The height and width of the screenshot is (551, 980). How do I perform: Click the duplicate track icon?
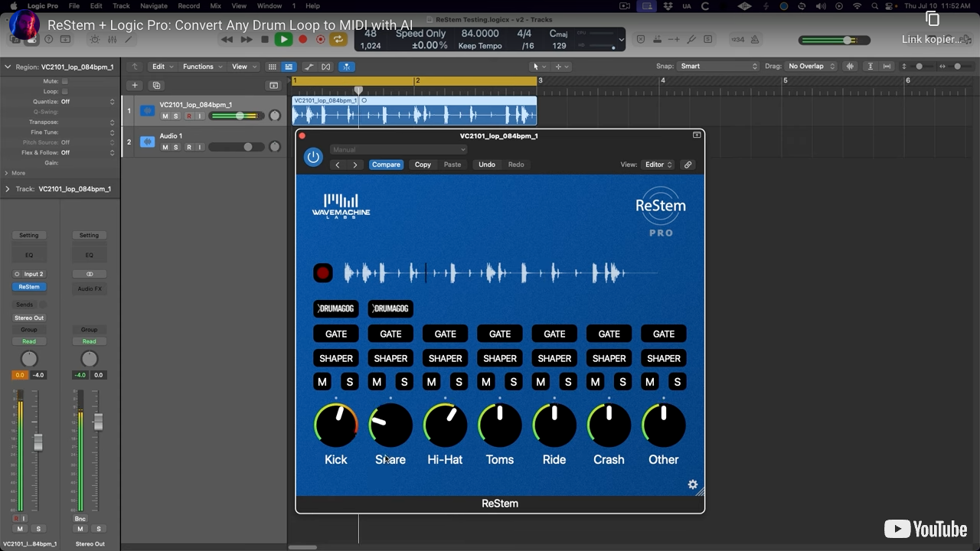[156, 85]
